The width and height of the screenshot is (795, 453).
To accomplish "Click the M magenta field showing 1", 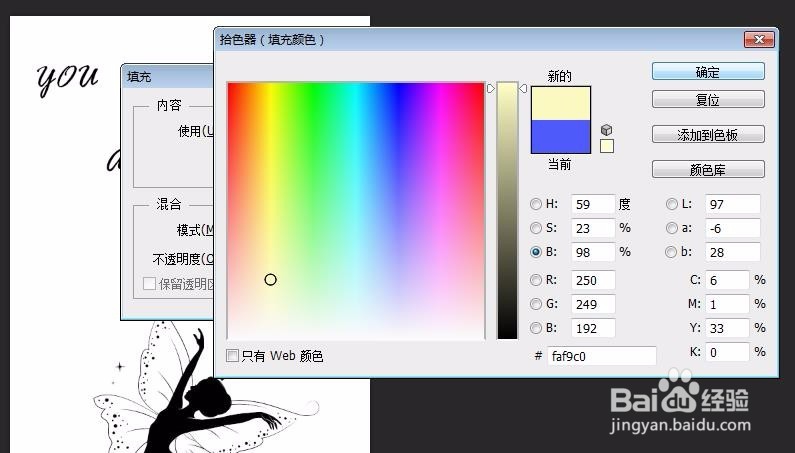I will pos(727,304).
